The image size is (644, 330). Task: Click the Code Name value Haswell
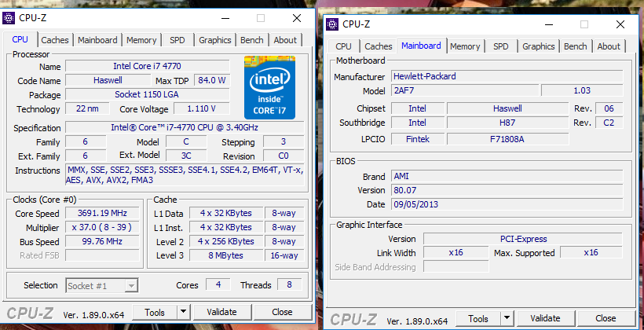click(108, 81)
